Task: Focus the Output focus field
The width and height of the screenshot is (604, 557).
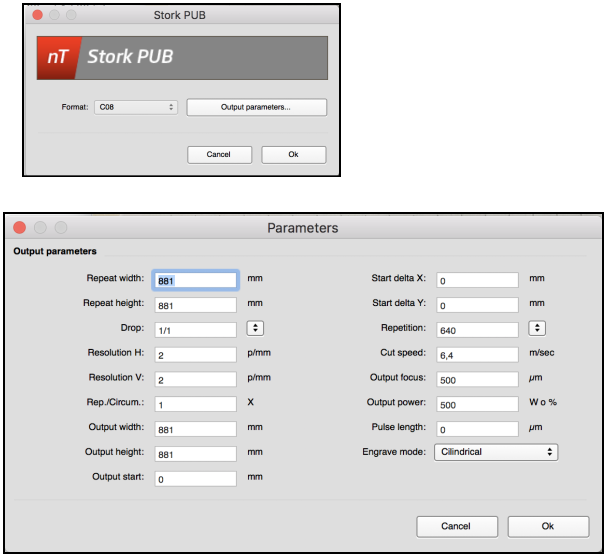Action: click(477, 380)
